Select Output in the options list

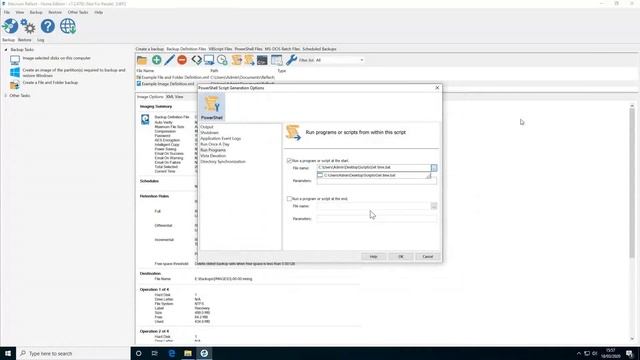(207, 127)
